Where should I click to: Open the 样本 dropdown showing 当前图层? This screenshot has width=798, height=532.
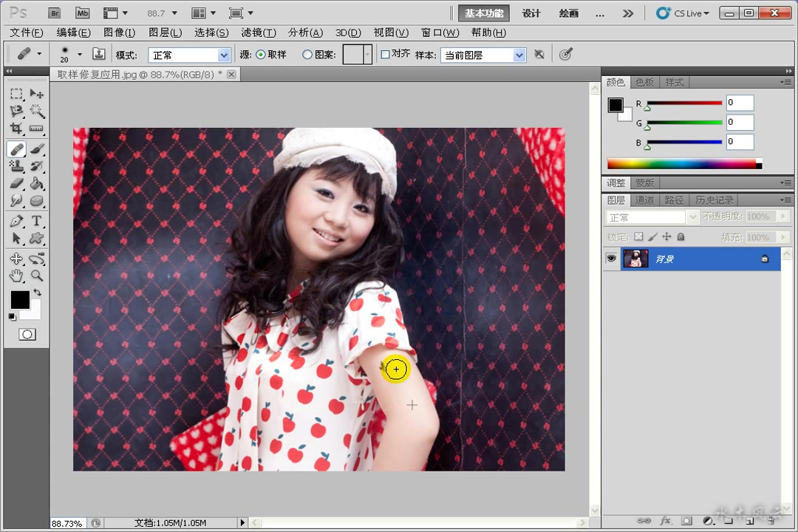pos(483,54)
